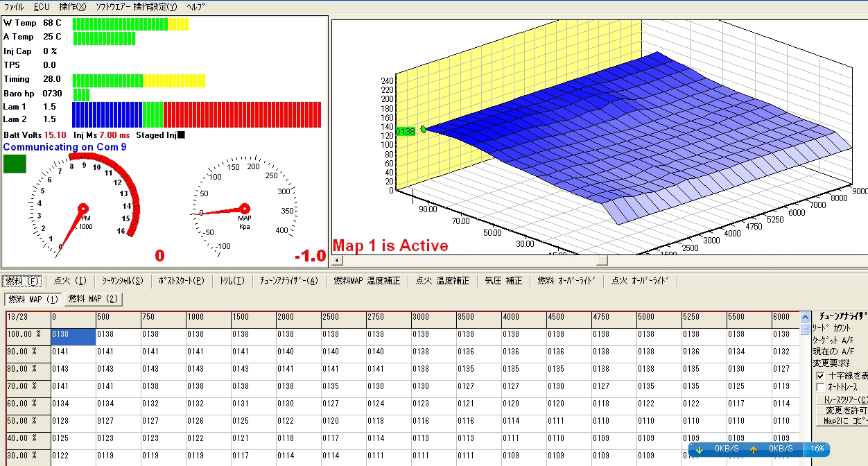868x466 pixels.
Task: Click the 13/23 table corner cell
Action: click(x=28, y=320)
